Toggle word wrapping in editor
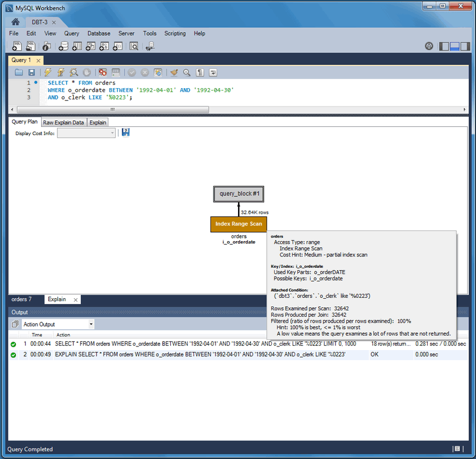Image resolution: width=476 pixels, height=459 pixels. pyautogui.click(x=213, y=72)
